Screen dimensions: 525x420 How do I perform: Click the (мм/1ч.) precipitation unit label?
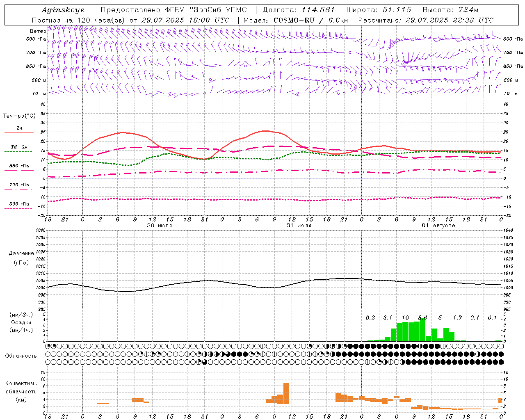coord(21,330)
